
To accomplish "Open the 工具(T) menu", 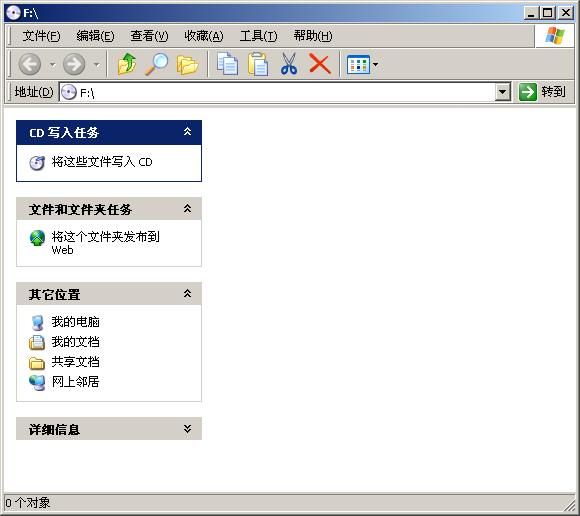I will coord(258,36).
